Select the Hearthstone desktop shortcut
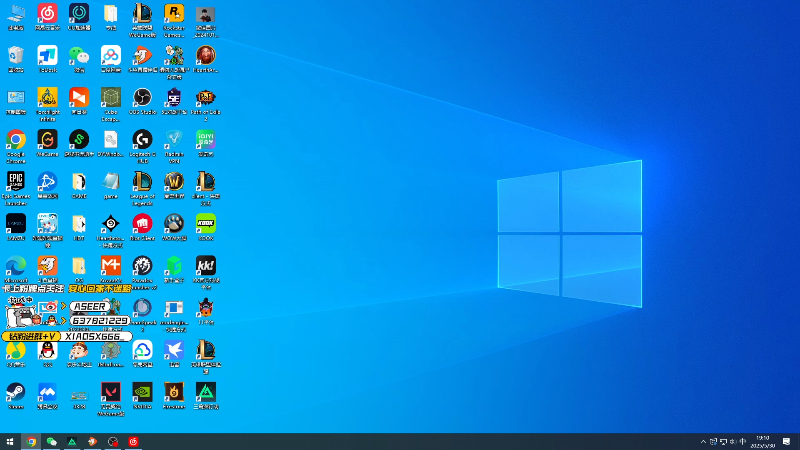 click(206, 59)
